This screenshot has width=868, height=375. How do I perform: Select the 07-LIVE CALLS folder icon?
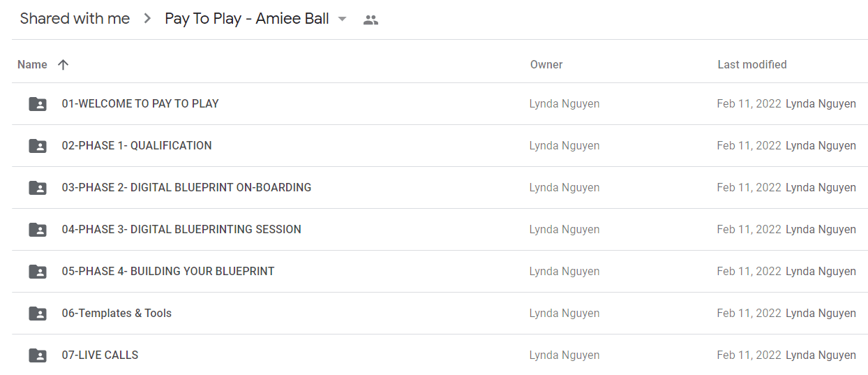(x=38, y=355)
